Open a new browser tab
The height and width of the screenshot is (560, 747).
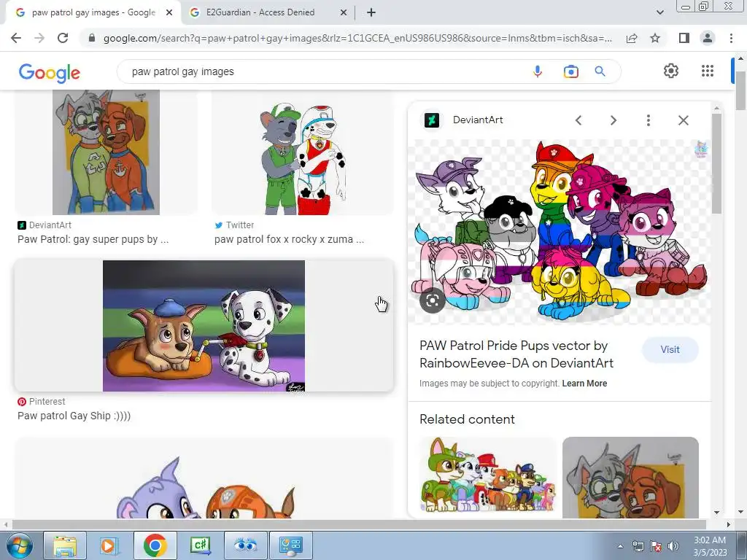point(371,13)
